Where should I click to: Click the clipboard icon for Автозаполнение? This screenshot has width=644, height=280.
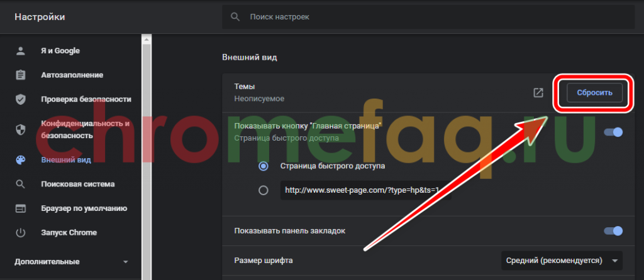[x=21, y=75]
